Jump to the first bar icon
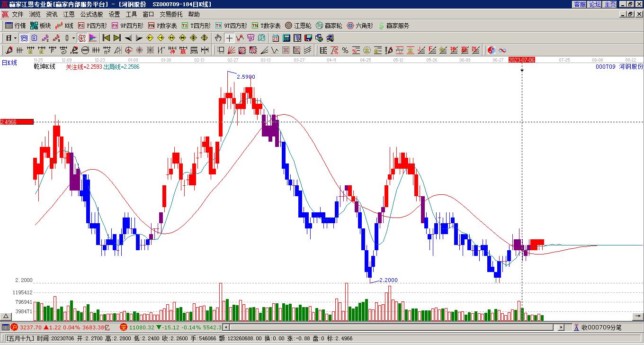 pyautogui.click(x=106, y=38)
